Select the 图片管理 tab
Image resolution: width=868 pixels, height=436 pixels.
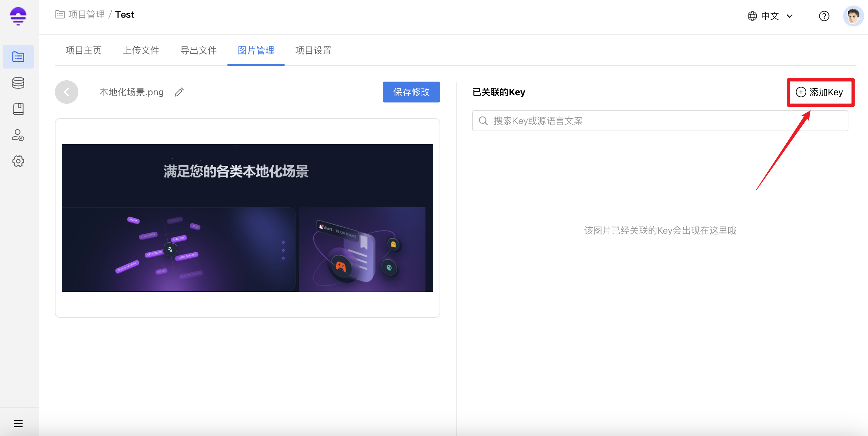(256, 51)
